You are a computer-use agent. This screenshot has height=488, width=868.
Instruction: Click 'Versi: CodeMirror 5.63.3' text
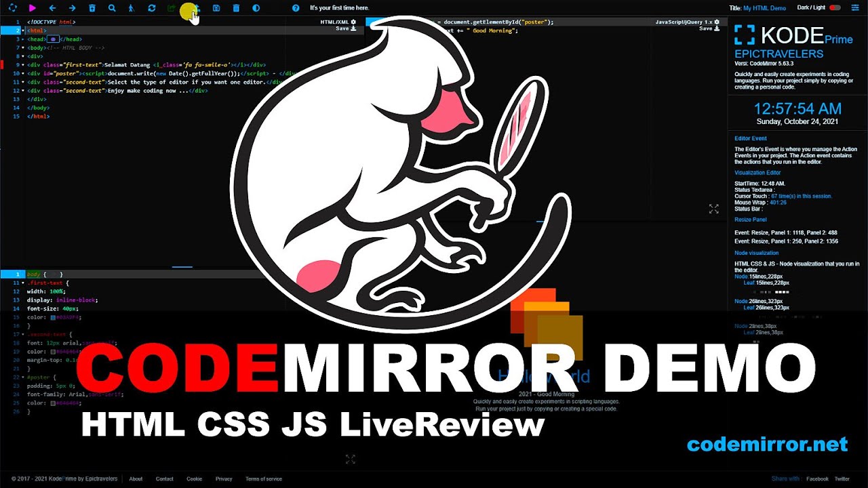764,64
